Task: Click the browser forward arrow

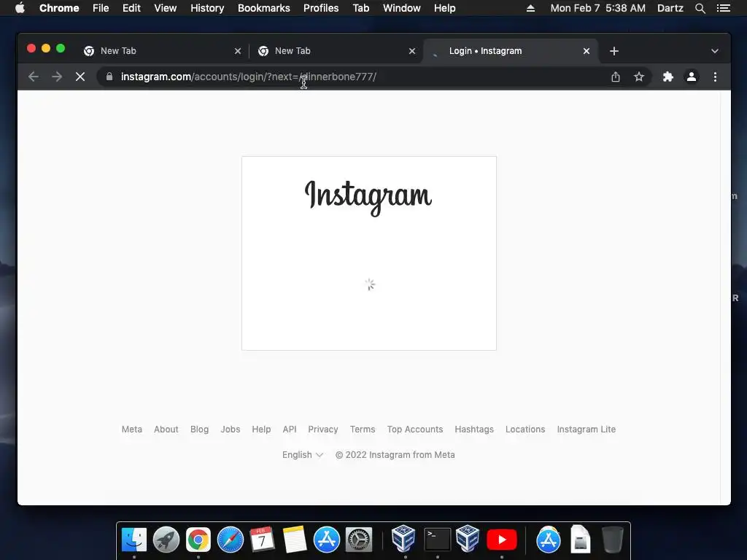Action: tap(57, 77)
